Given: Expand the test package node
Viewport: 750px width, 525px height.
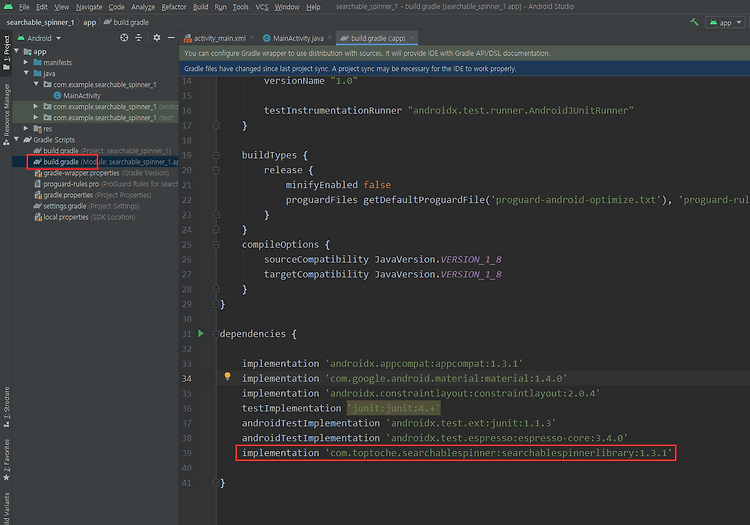Looking at the screenshot, I should coord(36,117).
